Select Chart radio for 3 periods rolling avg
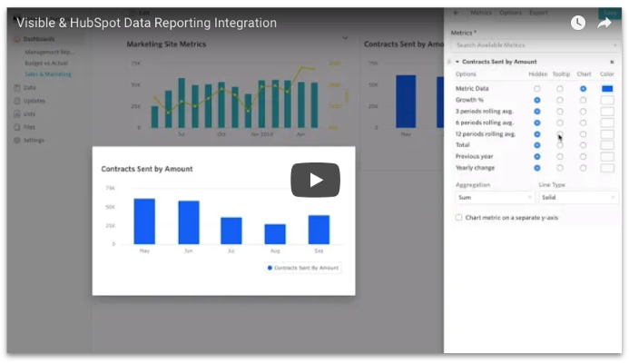Screen dimensions: 629x364 pos(583,112)
